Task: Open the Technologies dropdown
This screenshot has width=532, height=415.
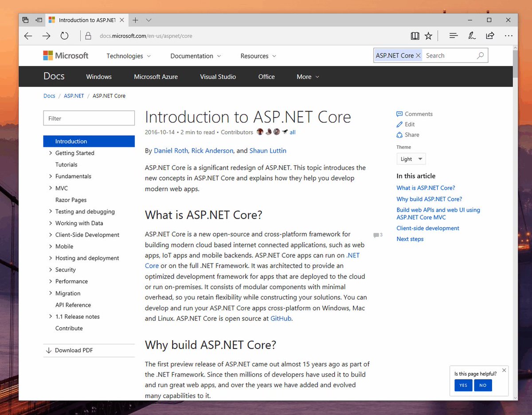Action: point(129,56)
